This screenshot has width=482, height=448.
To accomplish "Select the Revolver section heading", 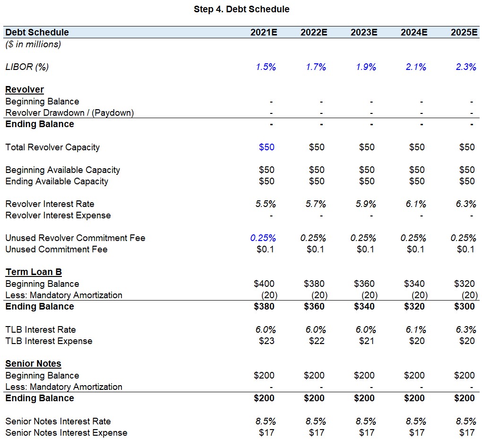I will [25, 89].
